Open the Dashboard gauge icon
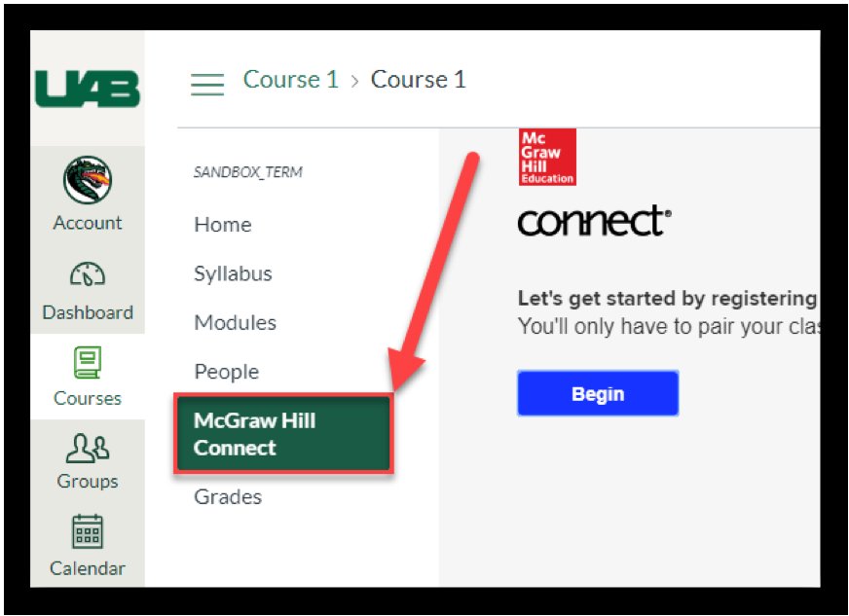The width and height of the screenshot is (849, 616). [88, 273]
